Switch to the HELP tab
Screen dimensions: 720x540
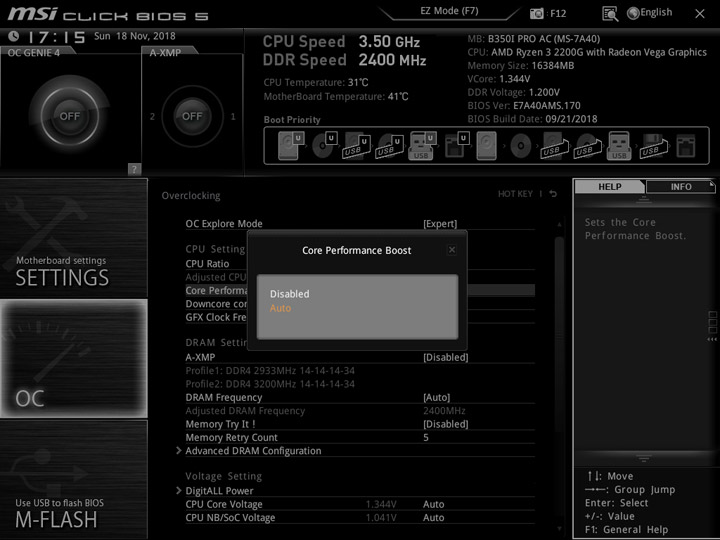(x=610, y=186)
